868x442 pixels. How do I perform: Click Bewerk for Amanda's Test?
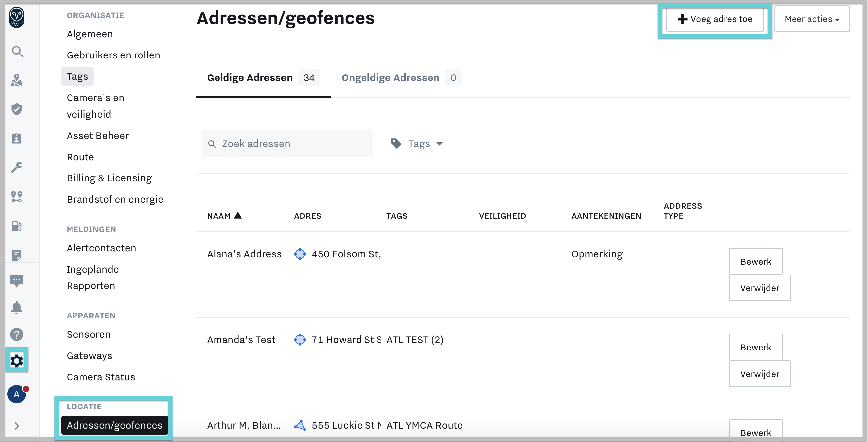point(756,347)
